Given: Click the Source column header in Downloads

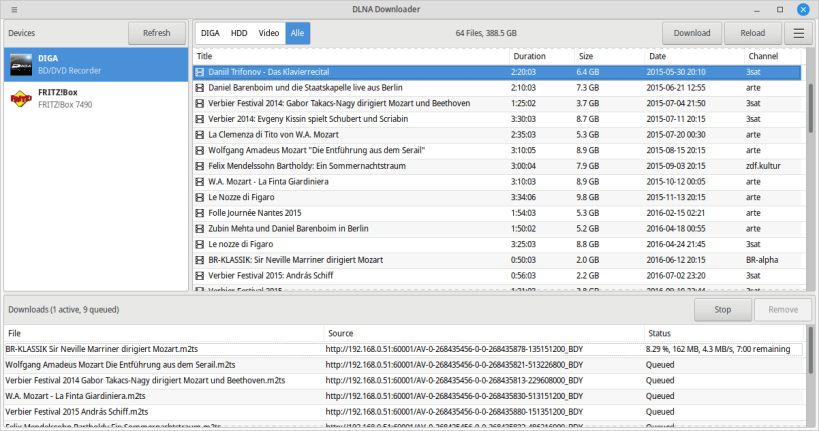Looking at the screenshot, I should pyautogui.click(x=484, y=333).
